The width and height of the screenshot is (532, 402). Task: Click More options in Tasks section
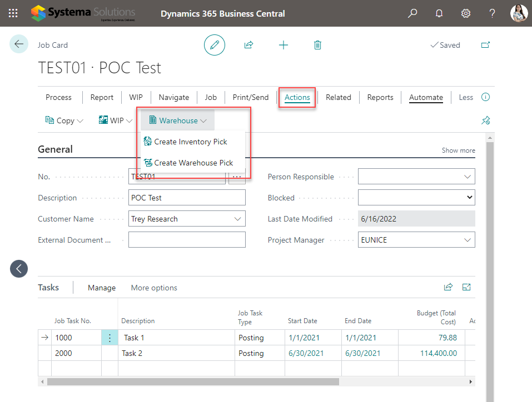[x=154, y=288]
